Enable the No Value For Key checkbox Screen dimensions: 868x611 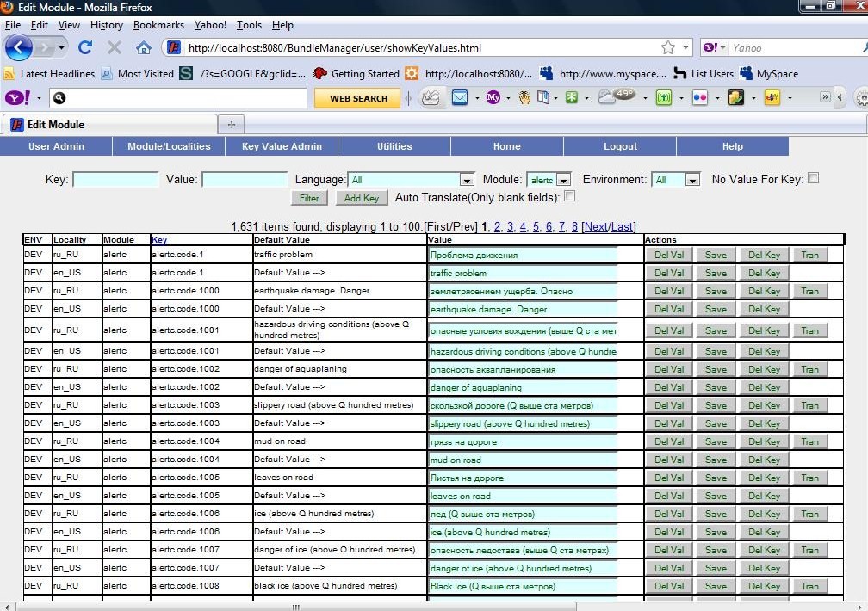pyautogui.click(x=813, y=179)
